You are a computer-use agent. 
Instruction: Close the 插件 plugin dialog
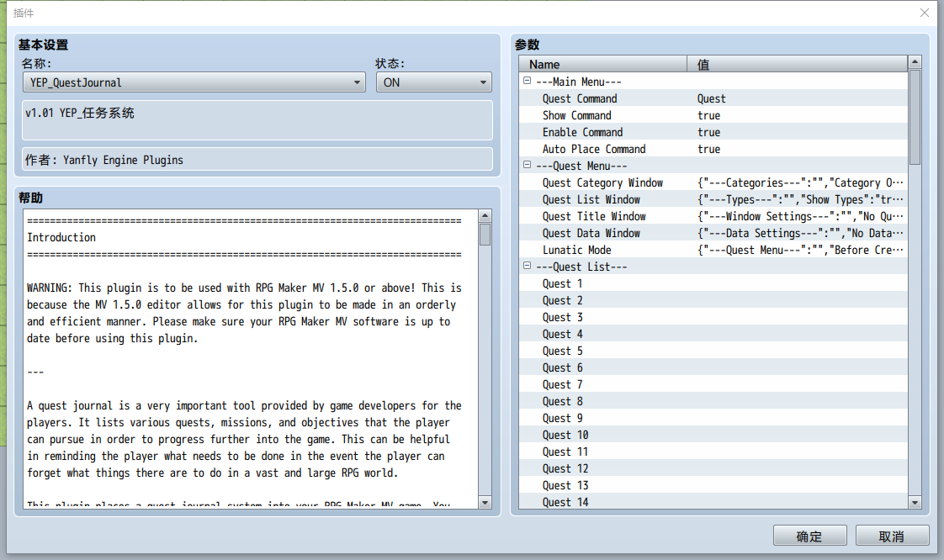(925, 13)
